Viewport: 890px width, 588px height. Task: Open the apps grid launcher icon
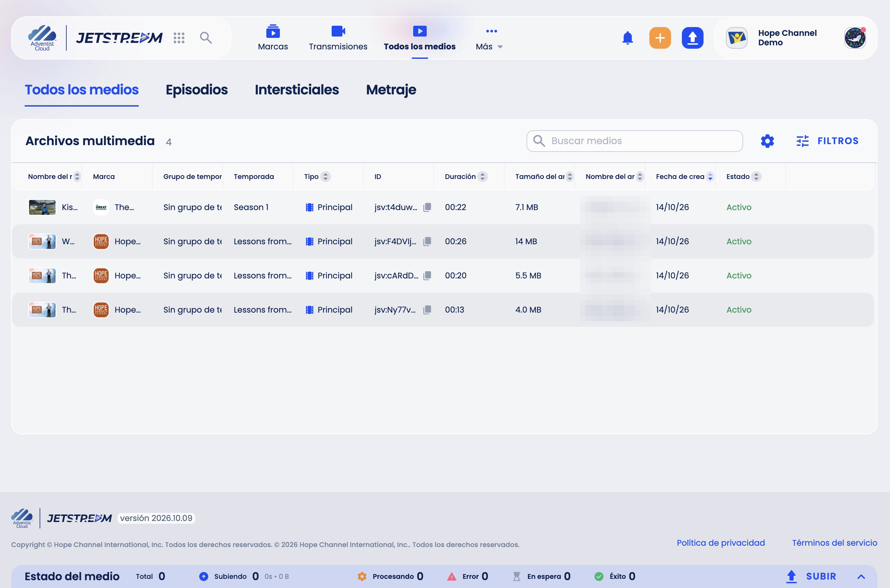pos(179,38)
